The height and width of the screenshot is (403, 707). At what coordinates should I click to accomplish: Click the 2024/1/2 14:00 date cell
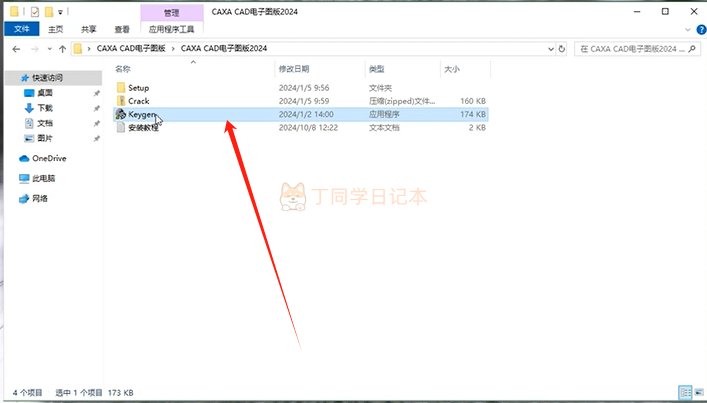coord(306,114)
